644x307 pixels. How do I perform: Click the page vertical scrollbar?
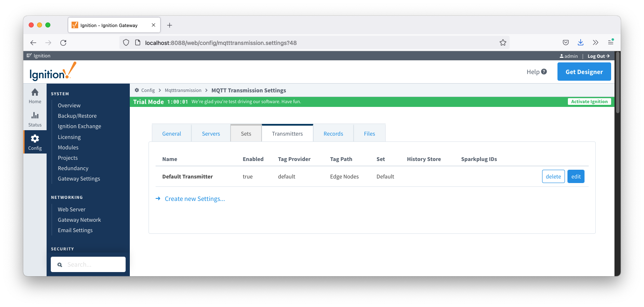tap(618, 82)
